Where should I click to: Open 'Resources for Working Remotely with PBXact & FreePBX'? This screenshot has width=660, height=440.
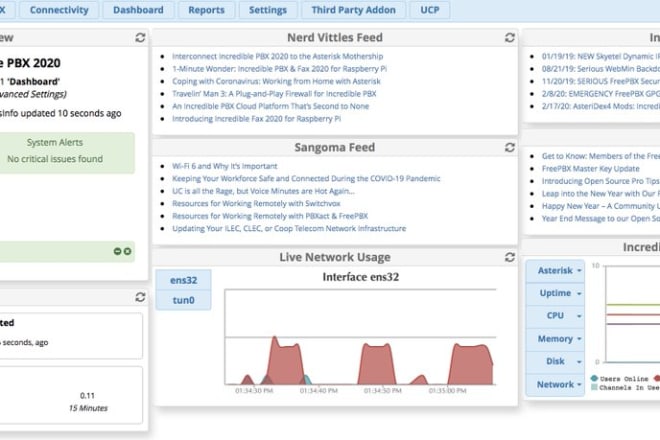tap(270, 216)
